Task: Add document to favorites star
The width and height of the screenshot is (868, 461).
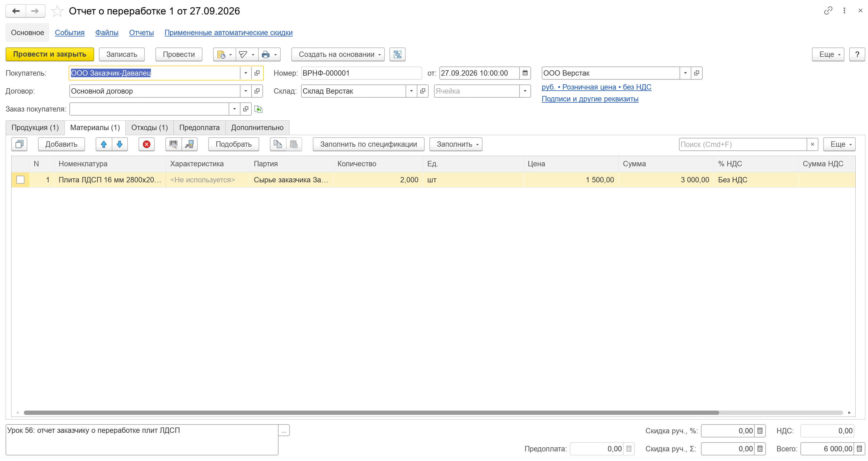Action: pyautogui.click(x=57, y=11)
